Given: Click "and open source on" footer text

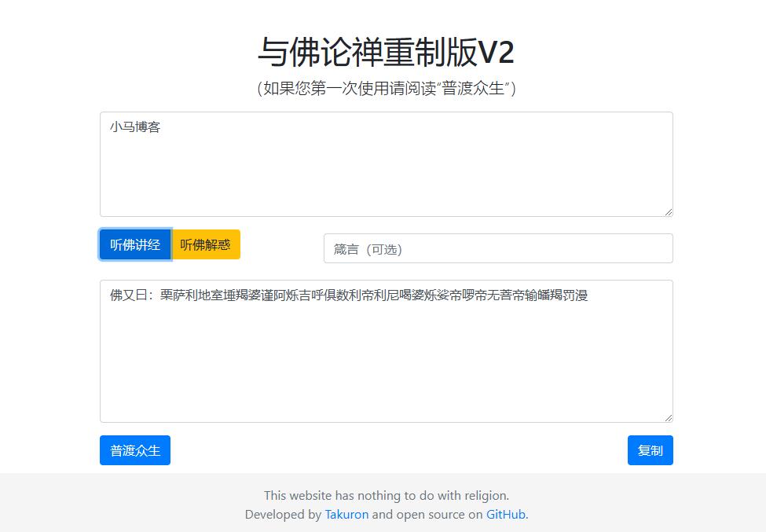Looking at the screenshot, I should point(427,515).
